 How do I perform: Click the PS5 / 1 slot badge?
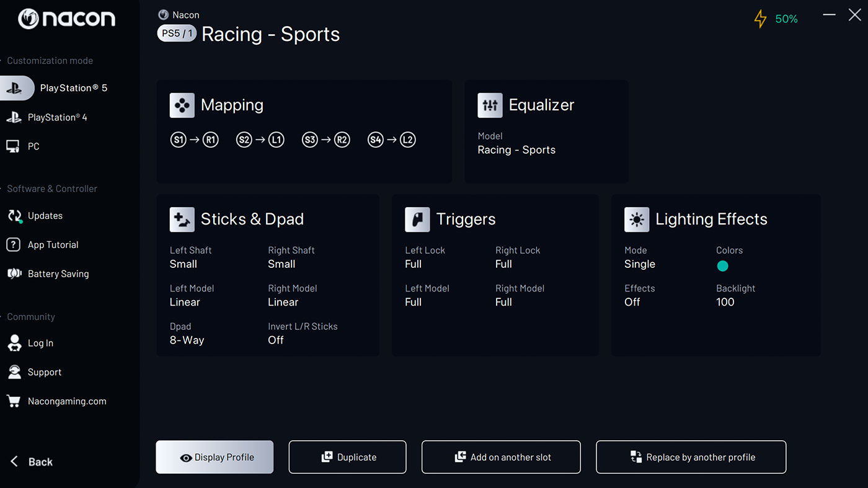click(177, 33)
